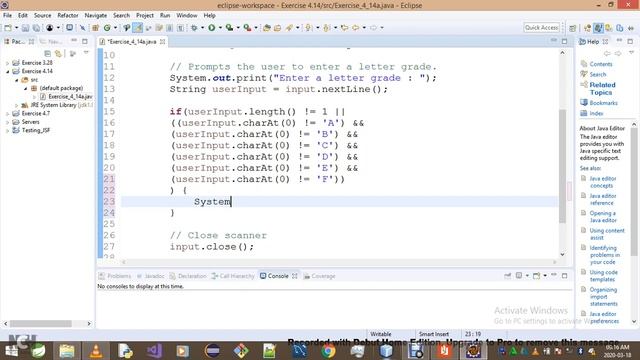
Task: Open 'Using content assist' help link
Action: click(607, 234)
